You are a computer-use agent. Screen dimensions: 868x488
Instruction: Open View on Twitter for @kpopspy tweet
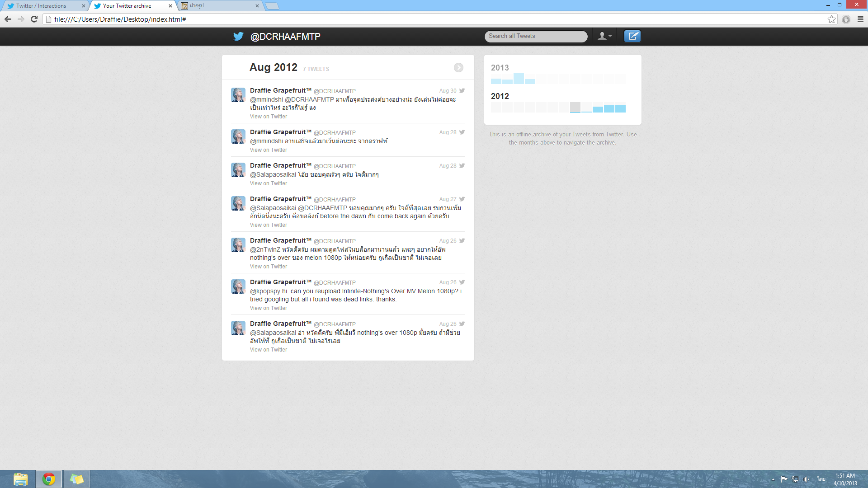coord(268,308)
